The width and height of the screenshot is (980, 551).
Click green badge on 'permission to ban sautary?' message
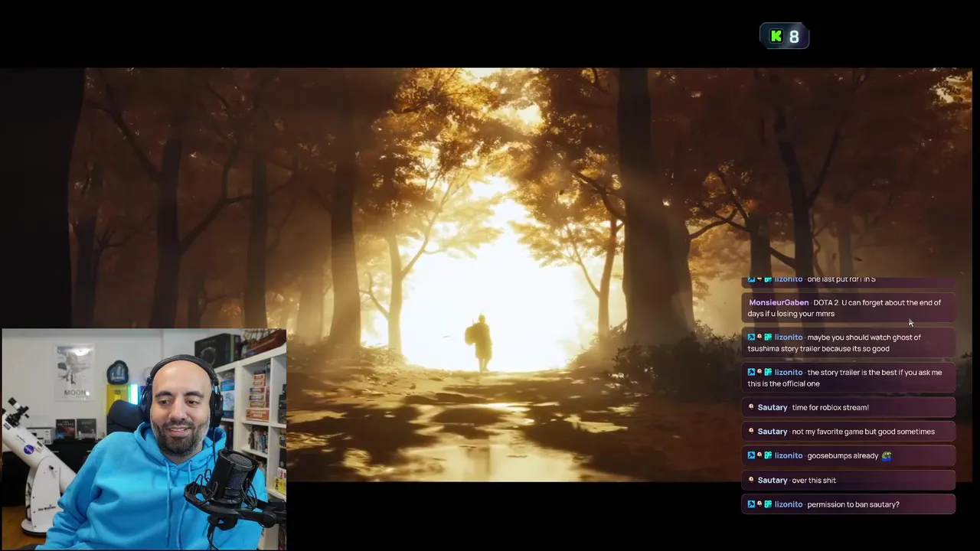pyautogui.click(x=768, y=504)
